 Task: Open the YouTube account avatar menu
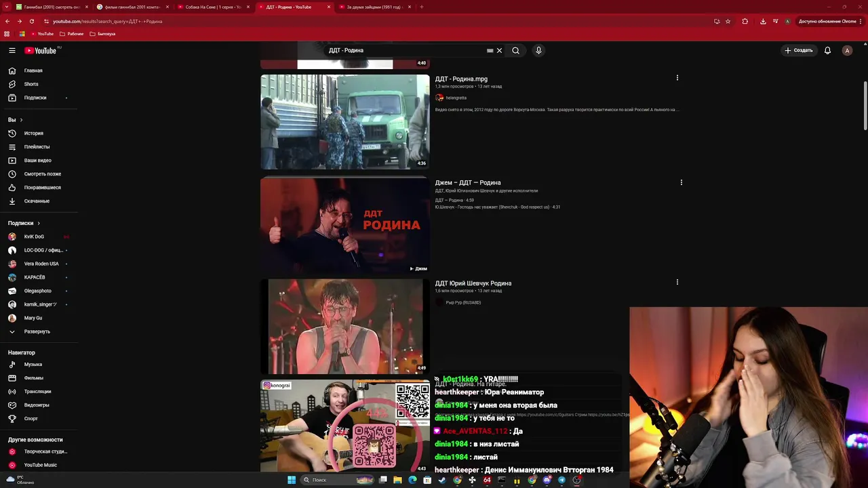click(x=847, y=50)
